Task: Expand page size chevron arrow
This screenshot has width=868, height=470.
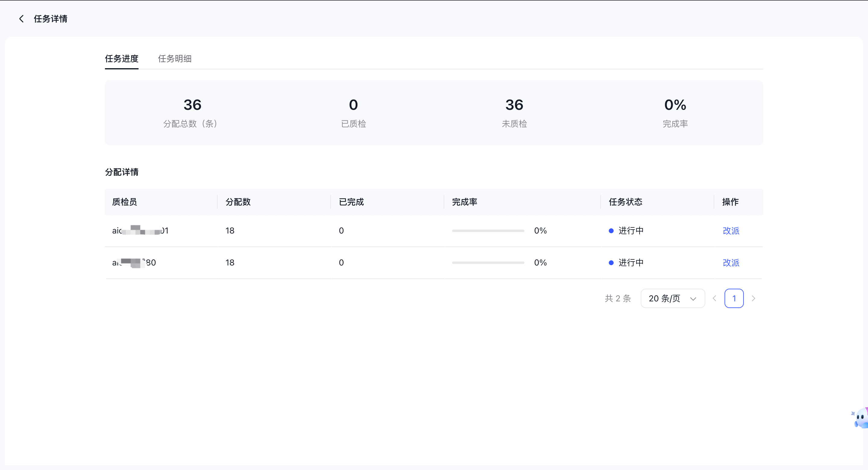Action: point(693,299)
